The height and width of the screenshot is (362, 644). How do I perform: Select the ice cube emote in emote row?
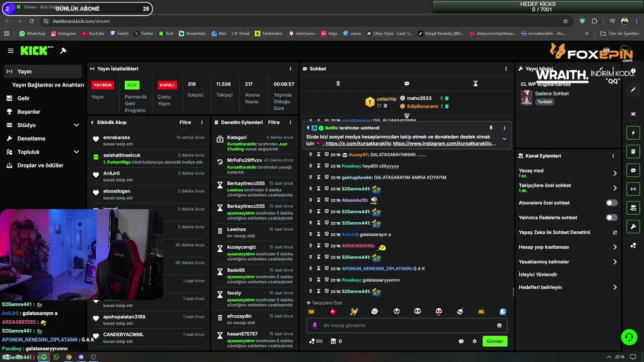pyautogui.click(x=502, y=312)
